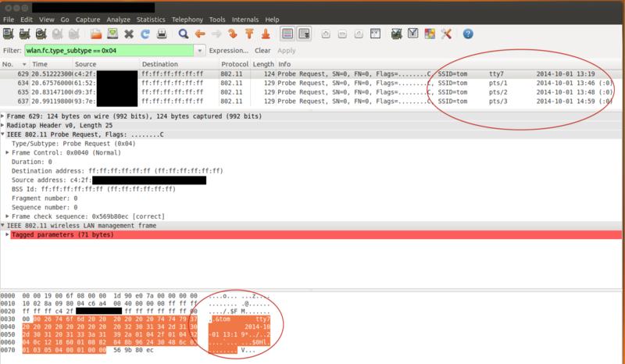Open Preferences tools icon

pos(447,34)
